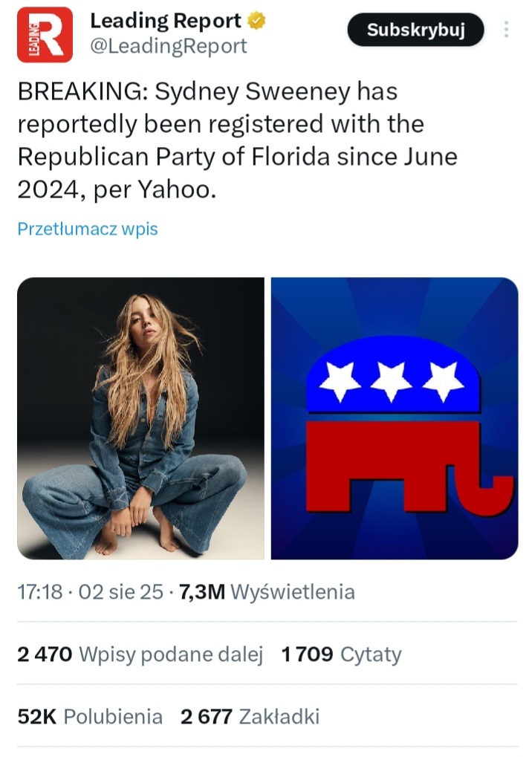Screen dimensions: 532x757
Task: Click the tweet text starting with BREAKING
Action: pyautogui.click(x=237, y=141)
